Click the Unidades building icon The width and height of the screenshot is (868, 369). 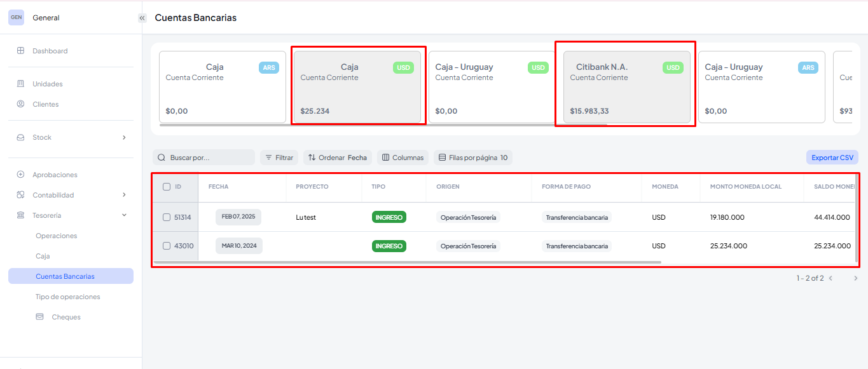click(x=20, y=84)
